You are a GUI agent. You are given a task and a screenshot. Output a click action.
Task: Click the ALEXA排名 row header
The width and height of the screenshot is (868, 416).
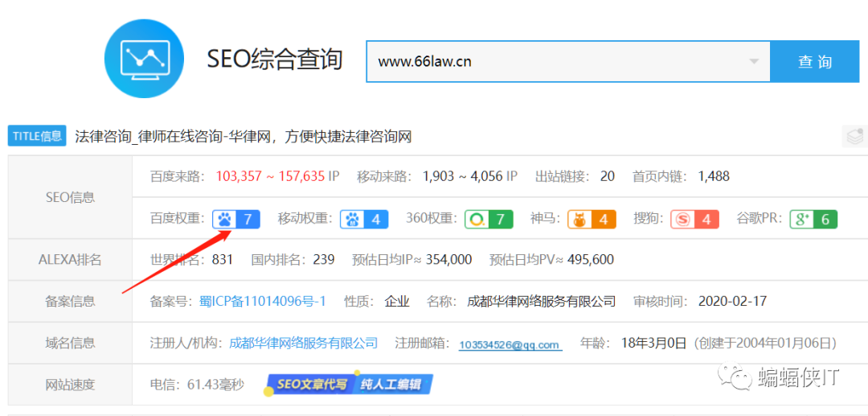pos(70,260)
